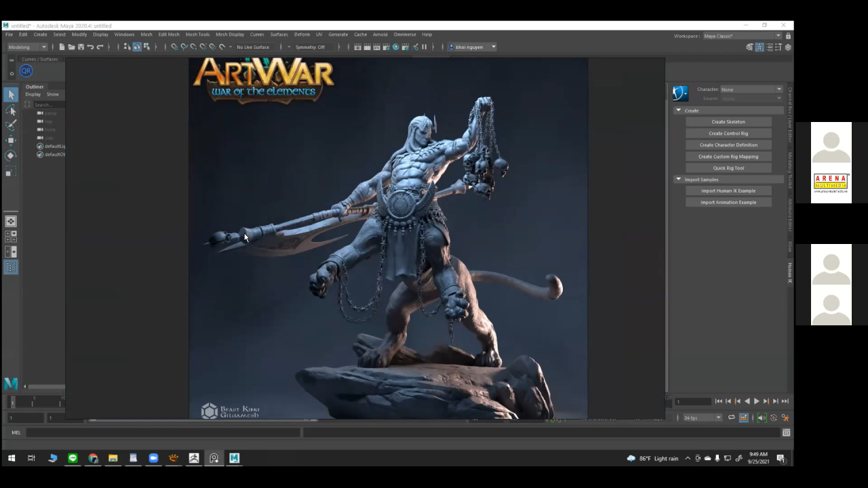Image resolution: width=868 pixels, height=488 pixels.
Task: Toggle snap to projected center
Action: [x=203, y=47]
